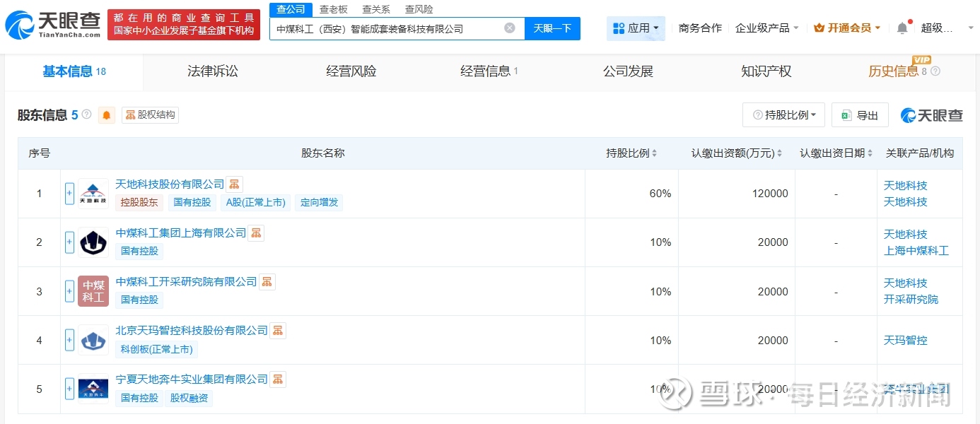Image resolution: width=980 pixels, height=424 pixels.
Task: Clear the search box with X icon
Action: [510, 28]
